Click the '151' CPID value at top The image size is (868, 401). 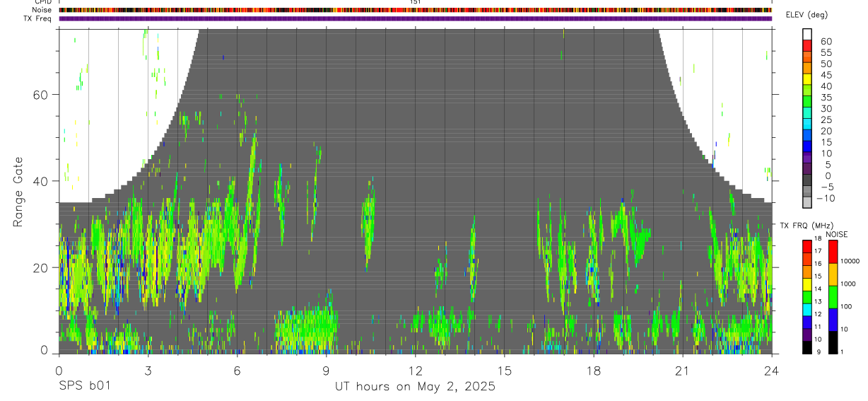click(x=416, y=3)
